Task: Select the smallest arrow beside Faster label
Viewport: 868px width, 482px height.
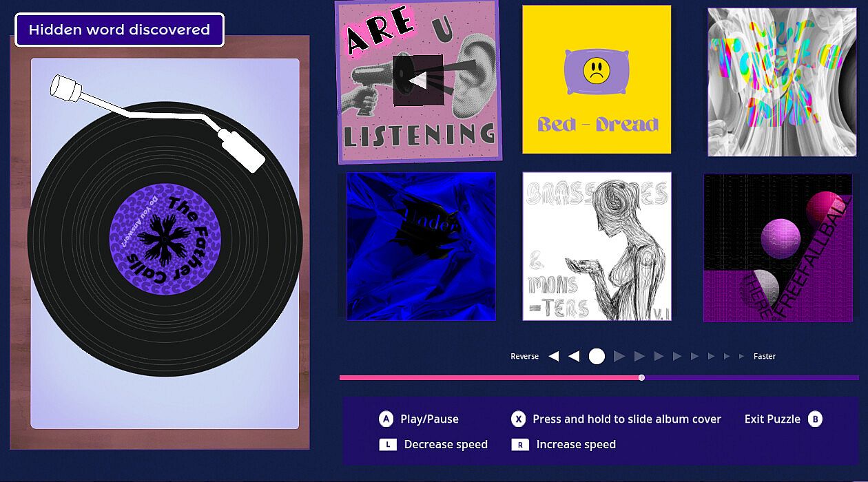Action: click(742, 356)
